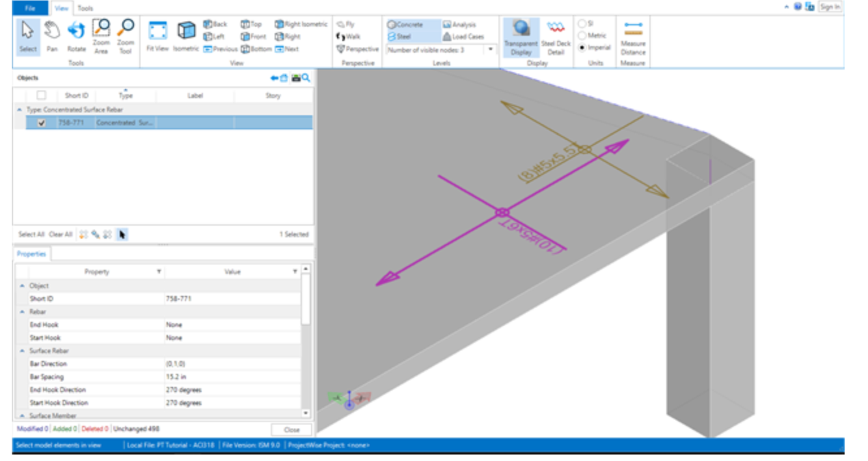The height and width of the screenshot is (461, 868).
Task: Activate the Rotate view tool
Action: pos(77,34)
